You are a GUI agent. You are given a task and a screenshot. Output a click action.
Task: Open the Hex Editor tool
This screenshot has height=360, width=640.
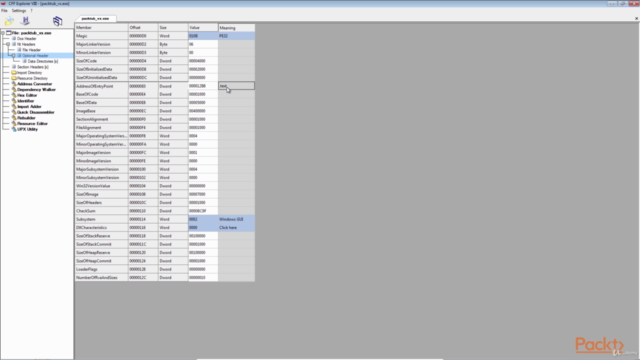[x=27, y=95]
